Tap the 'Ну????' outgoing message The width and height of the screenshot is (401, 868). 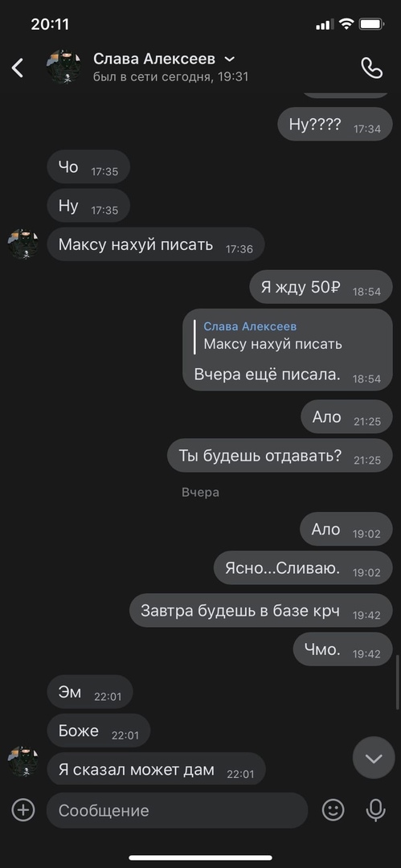[x=334, y=125]
